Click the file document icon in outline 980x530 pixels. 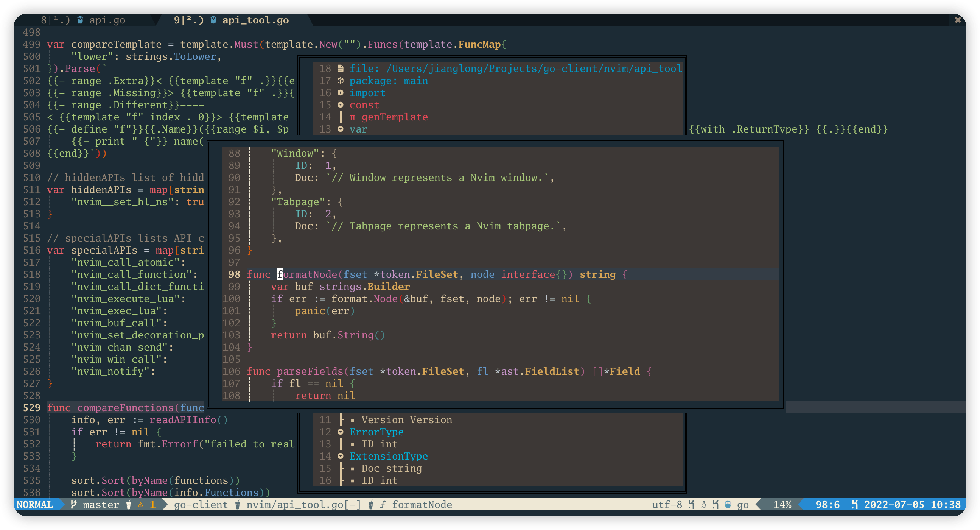[x=341, y=69]
